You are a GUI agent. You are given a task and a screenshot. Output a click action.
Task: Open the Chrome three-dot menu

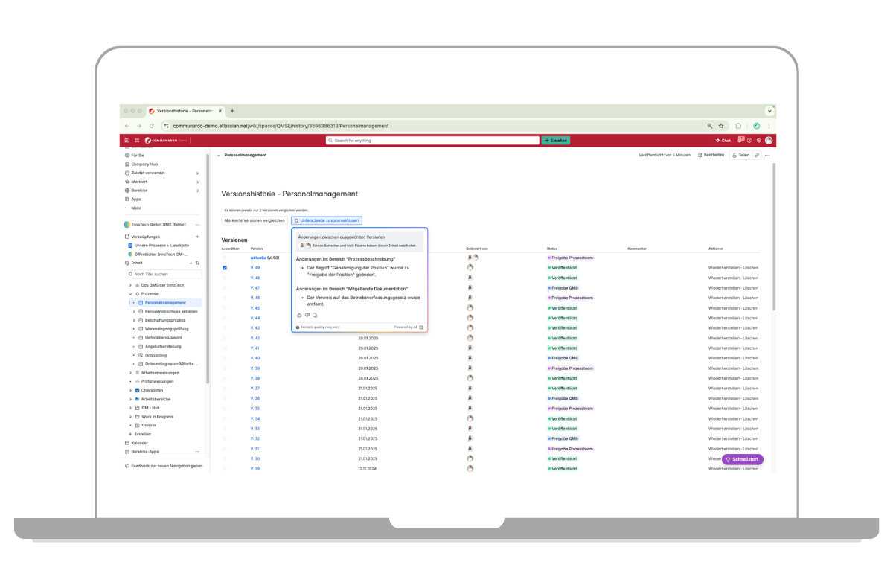[769, 126]
